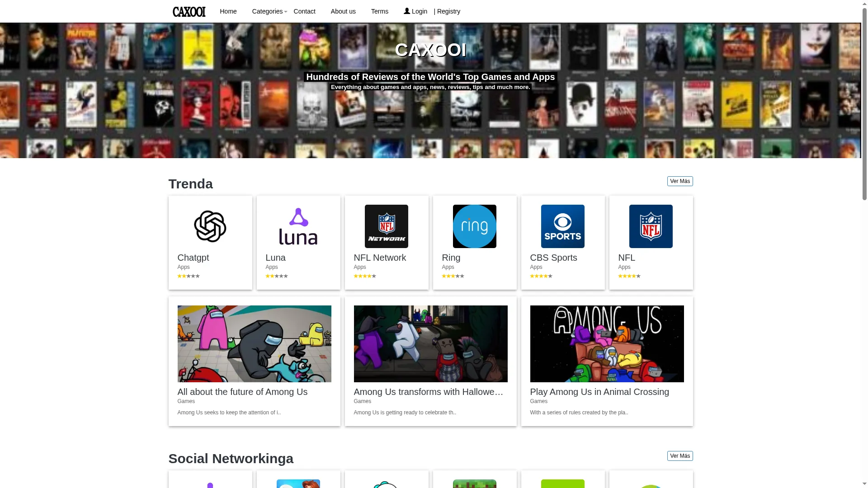The width and height of the screenshot is (868, 488).
Task: Open the Terms page
Action: [x=380, y=11]
